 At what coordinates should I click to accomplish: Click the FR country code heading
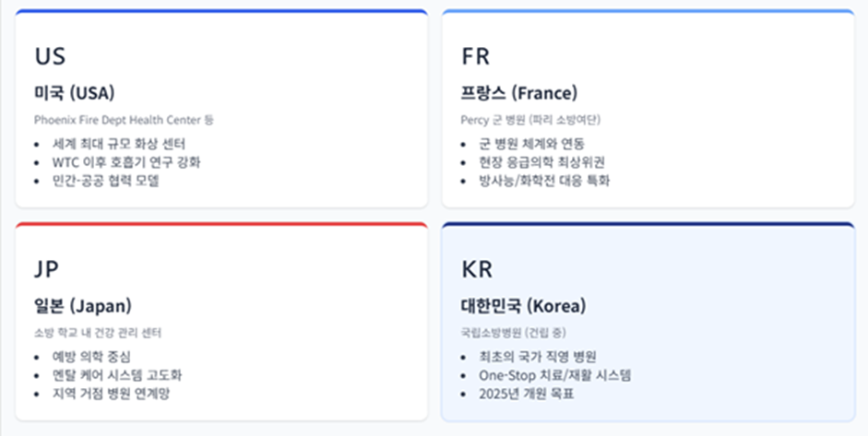coord(476,56)
